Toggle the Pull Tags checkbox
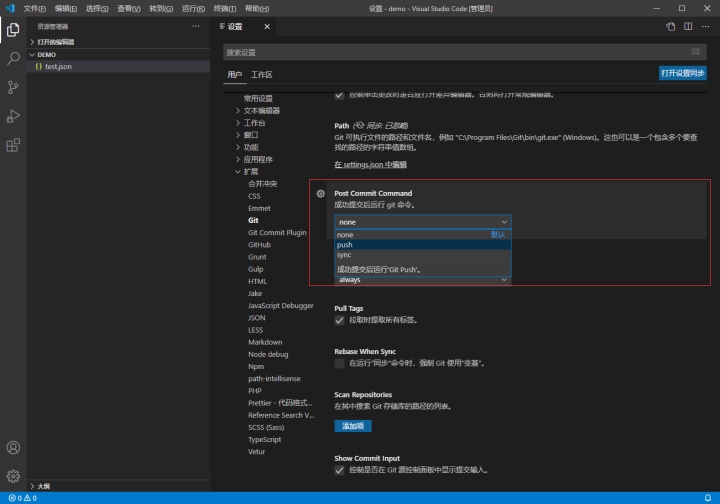The width and height of the screenshot is (720, 504). click(x=339, y=320)
